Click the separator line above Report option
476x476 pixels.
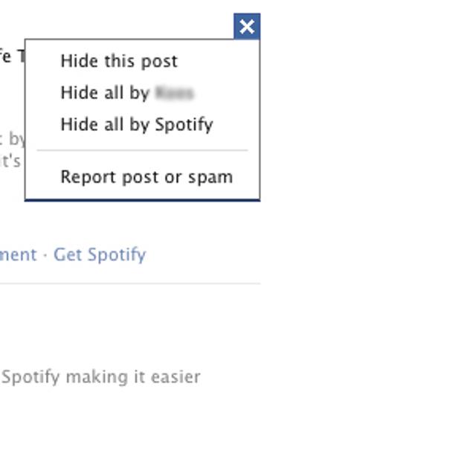(142, 150)
